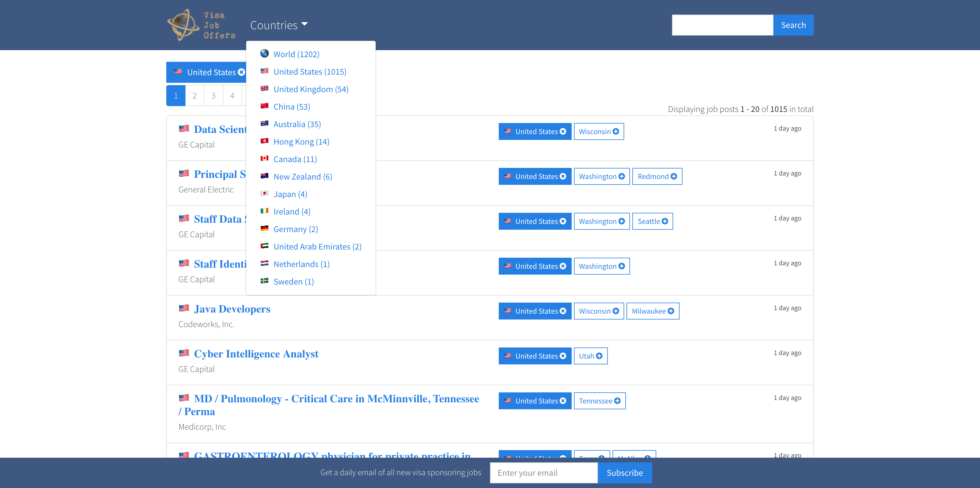Select World (1202) from country dropdown
This screenshot has height=488, width=980.
click(x=296, y=54)
